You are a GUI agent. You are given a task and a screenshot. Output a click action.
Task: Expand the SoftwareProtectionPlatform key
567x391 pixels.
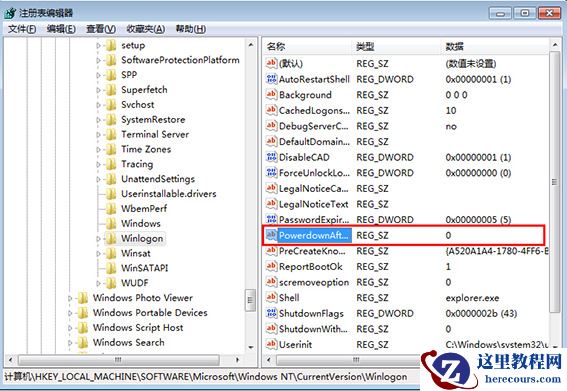click(x=98, y=60)
